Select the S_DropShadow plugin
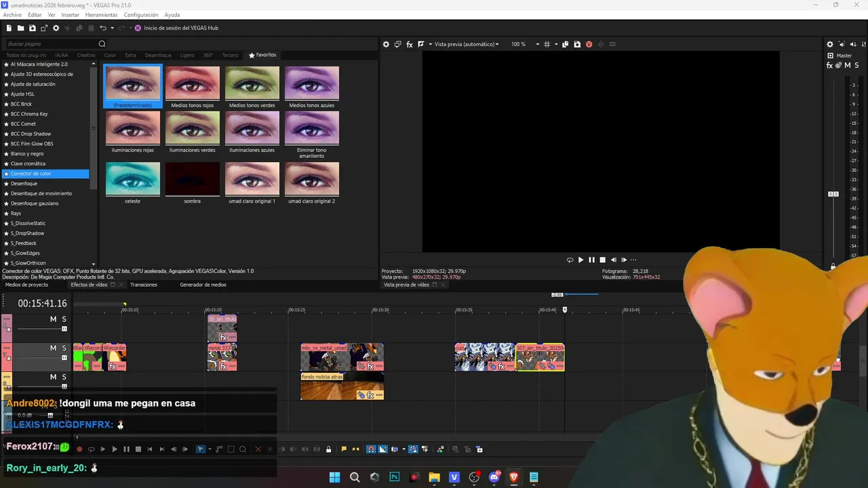Image resolution: width=868 pixels, height=488 pixels. (27, 233)
